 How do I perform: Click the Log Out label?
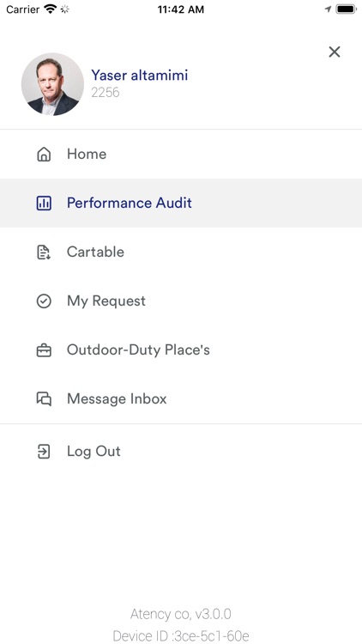pos(94,452)
